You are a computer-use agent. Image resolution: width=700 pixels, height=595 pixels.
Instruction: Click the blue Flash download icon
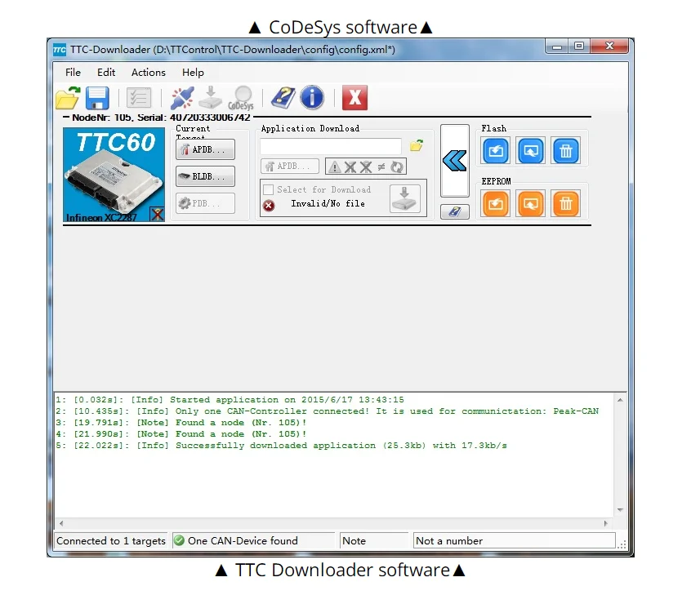pyautogui.click(x=496, y=151)
